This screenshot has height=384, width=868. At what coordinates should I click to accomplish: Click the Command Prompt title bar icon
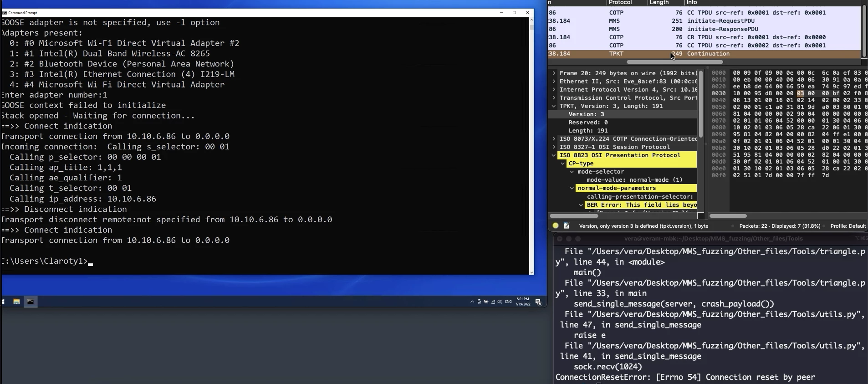(5, 13)
